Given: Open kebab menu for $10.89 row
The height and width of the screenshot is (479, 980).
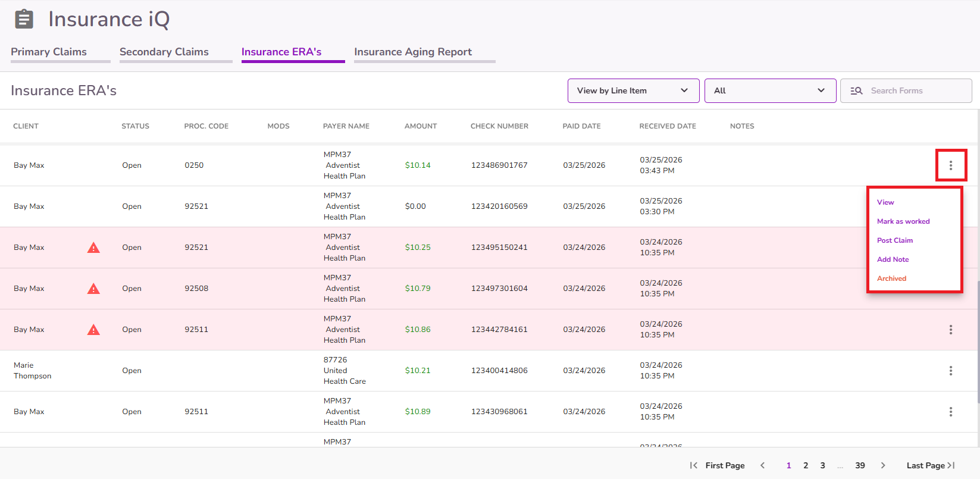Looking at the screenshot, I should 951,412.
